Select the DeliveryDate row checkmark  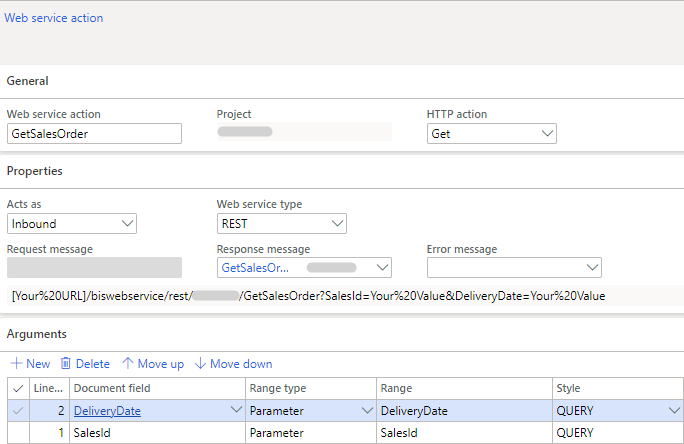click(17, 410)
